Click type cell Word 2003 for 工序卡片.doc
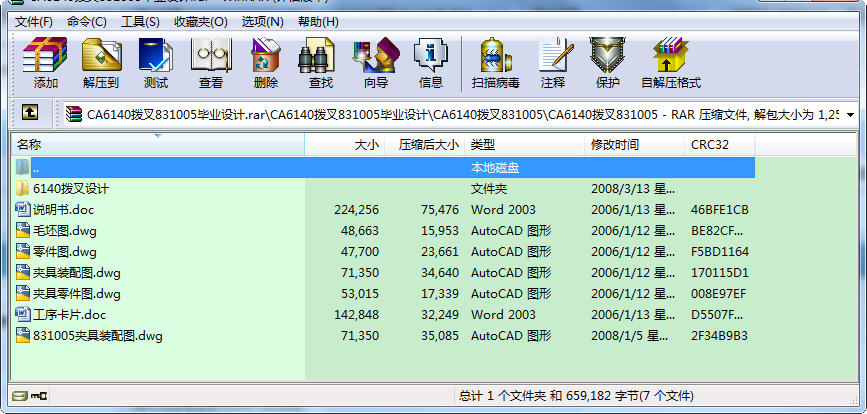The height and width of the screenshot is (414, 867). click(503, 315)
